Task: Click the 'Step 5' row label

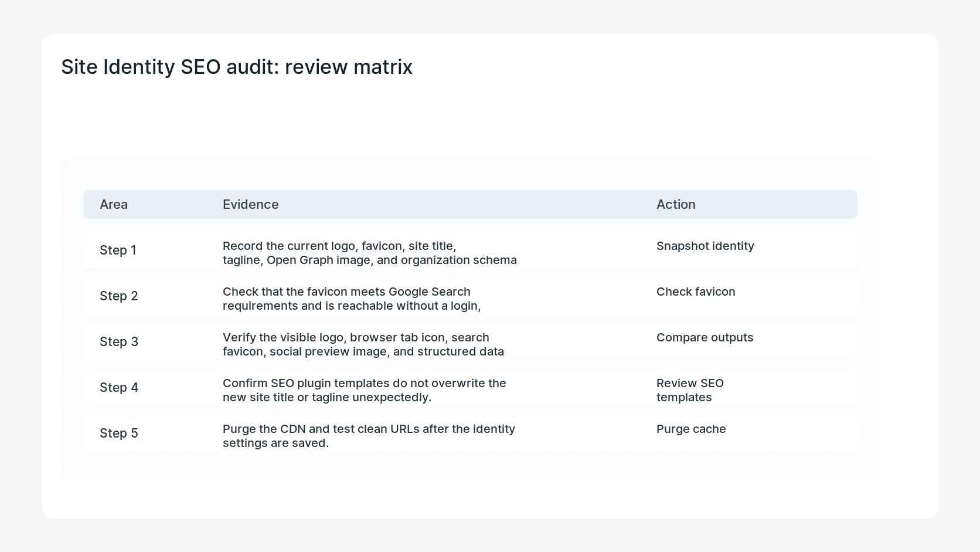Action: click(119, 433)
